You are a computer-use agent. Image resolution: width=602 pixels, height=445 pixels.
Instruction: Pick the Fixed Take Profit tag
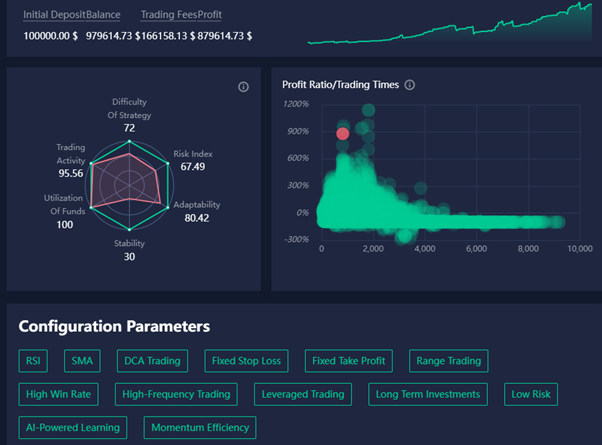click(347, 360)
